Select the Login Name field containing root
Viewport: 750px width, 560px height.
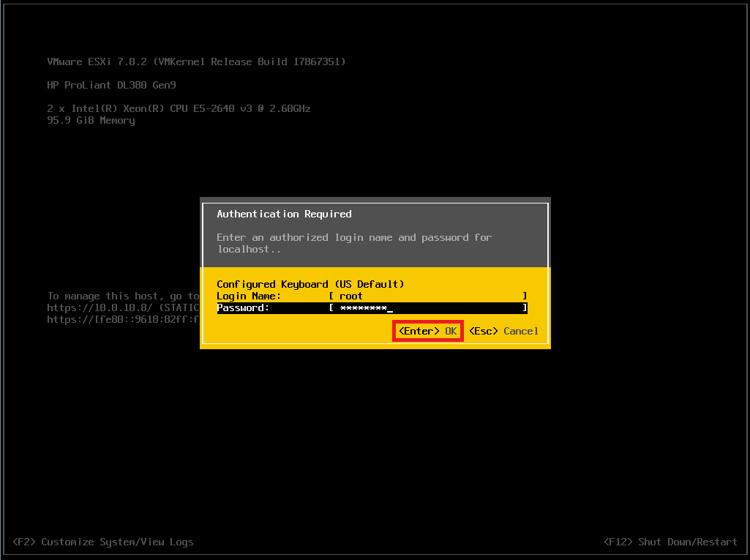(428, 296)
